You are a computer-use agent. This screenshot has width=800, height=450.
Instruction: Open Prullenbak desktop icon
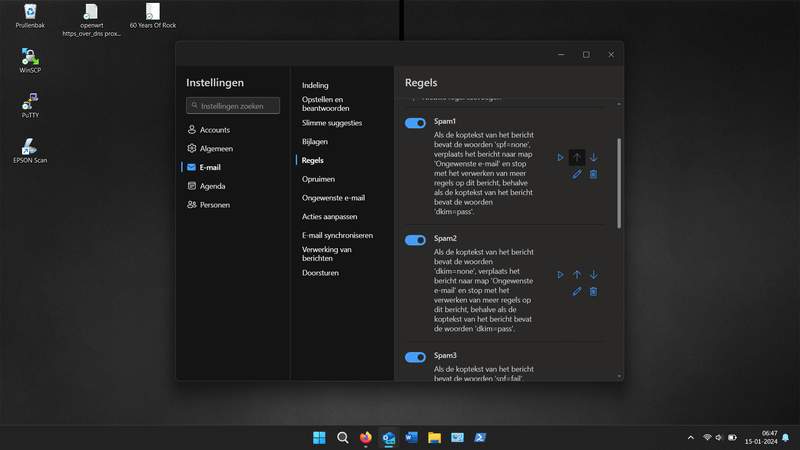pos(30,16)
